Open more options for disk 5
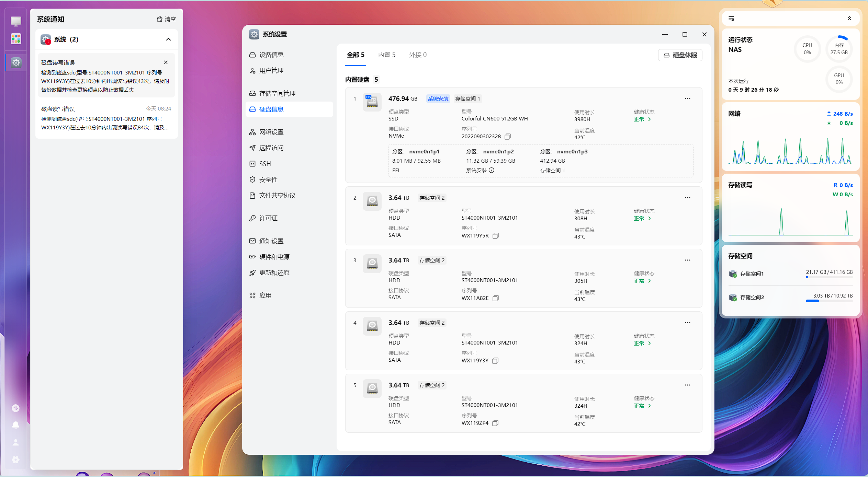This screenshot has width=868, height=477. (687, 385)
